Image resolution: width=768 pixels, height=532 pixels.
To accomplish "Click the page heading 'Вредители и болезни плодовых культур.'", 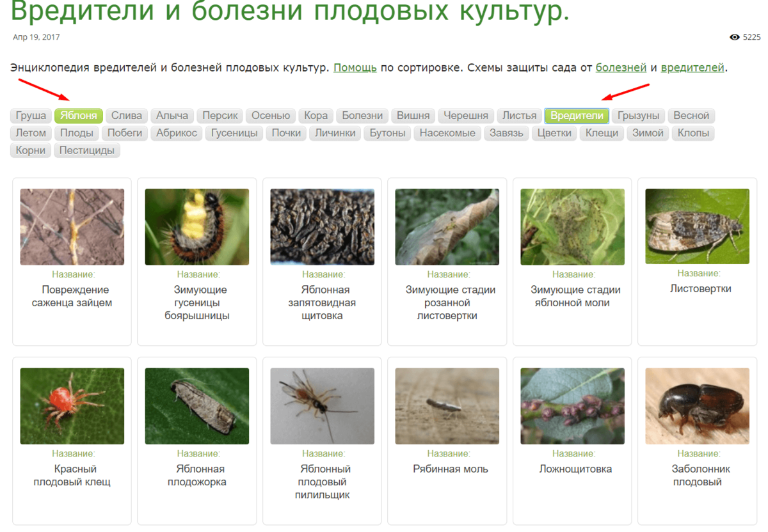I will [x=290, y=11].
